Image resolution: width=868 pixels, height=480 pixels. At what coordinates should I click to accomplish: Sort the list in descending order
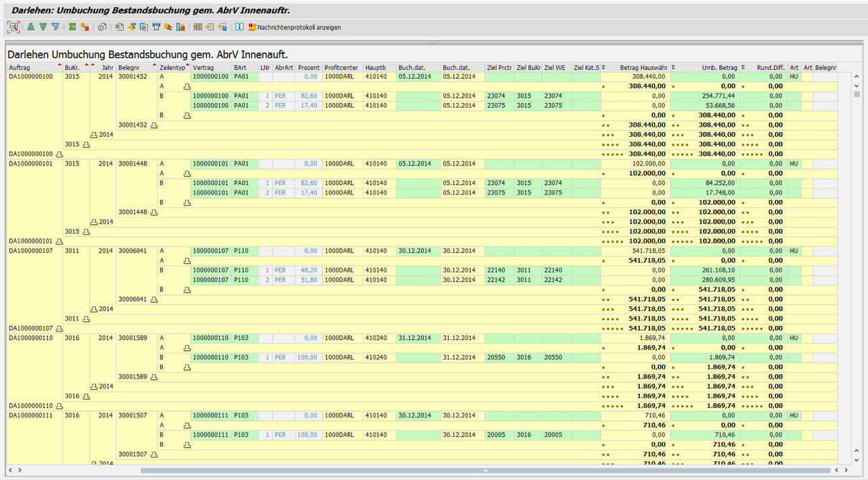(x=43, y=27)
